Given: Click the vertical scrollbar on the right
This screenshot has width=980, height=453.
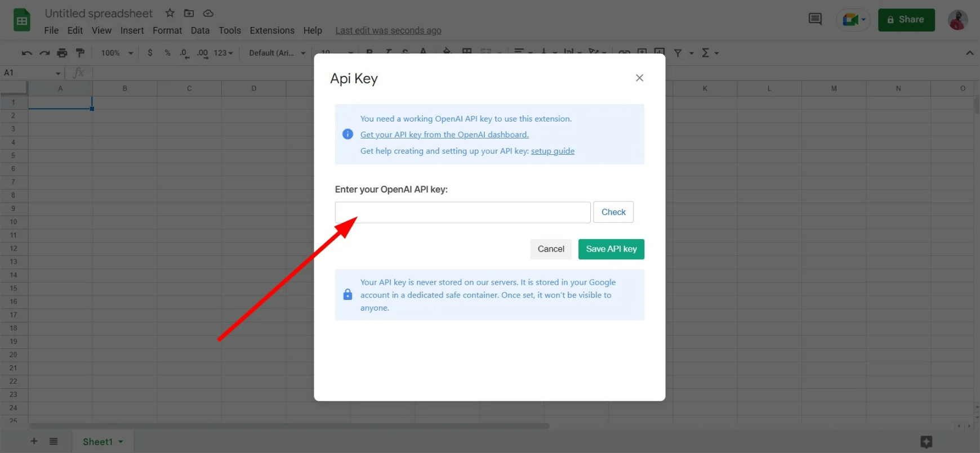Looking at the screenshot, I should (976, 105).
